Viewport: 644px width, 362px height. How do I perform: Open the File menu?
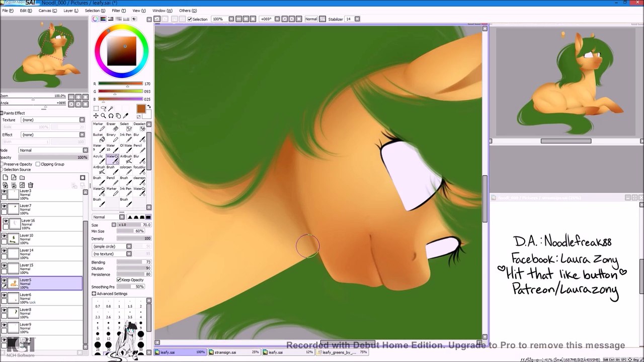click(x=7, y=11)
